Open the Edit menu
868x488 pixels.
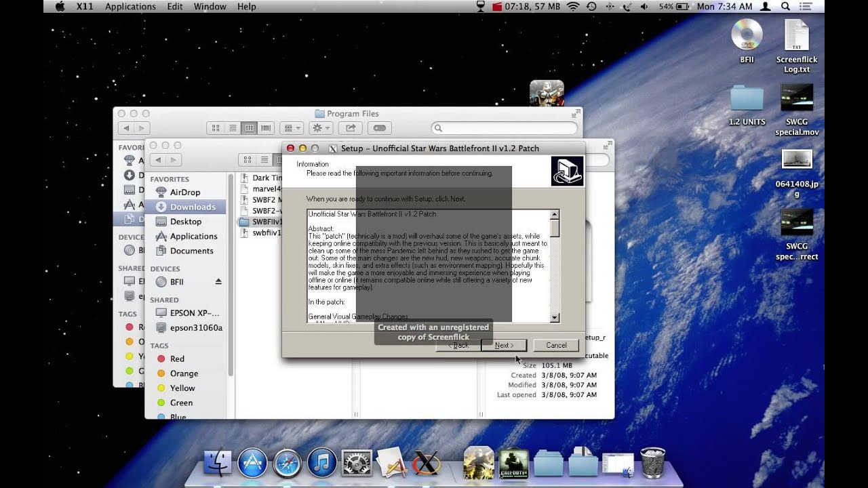click(x=175, y=6)
